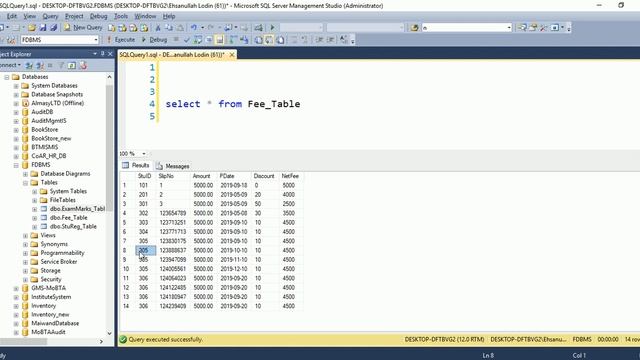The height and width of the screenshot is (360, 640).
Task: Click the SlipNo column header
Action: click(x=166, y=176)
